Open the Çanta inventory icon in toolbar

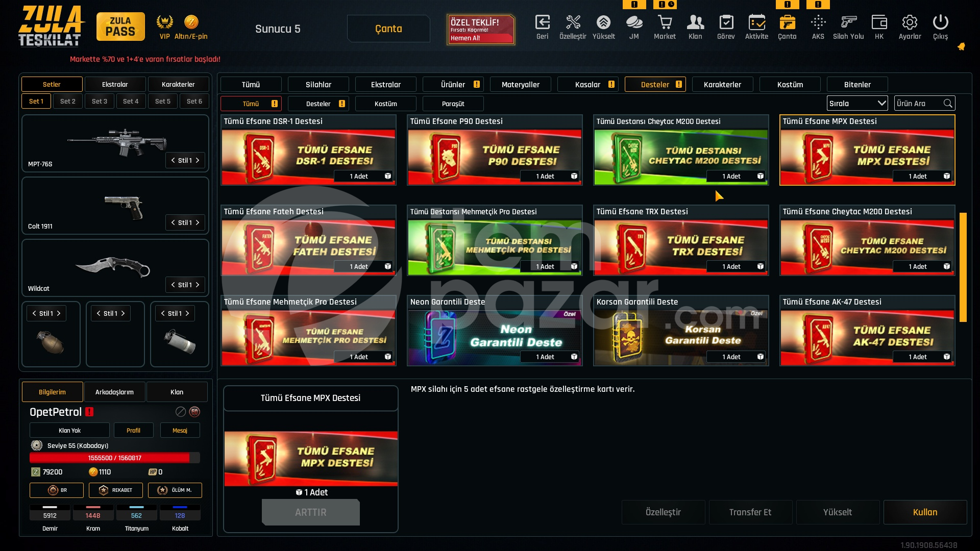(x=787, y=22)
